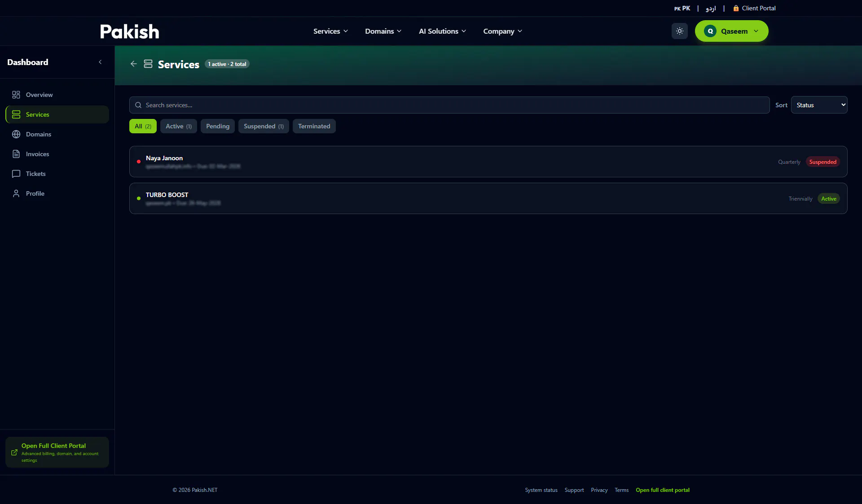
Task: Click the Quarterly billing cycle label
Action: pos(789,162)
